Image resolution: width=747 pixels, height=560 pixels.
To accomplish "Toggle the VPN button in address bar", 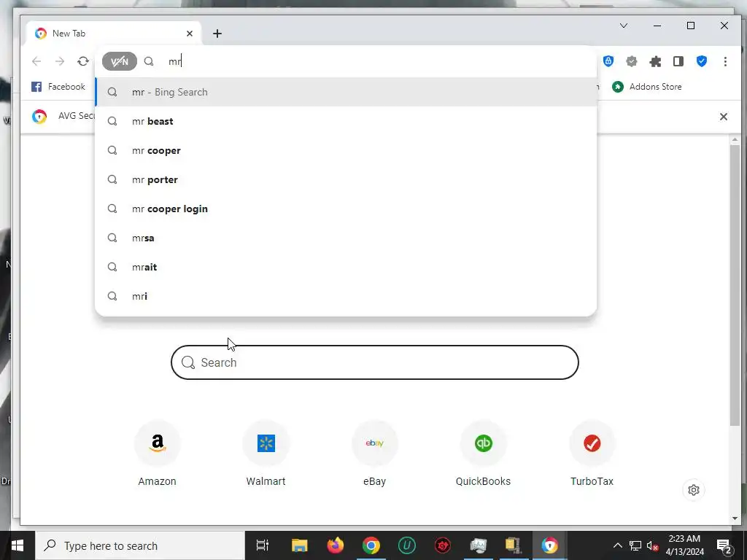I will click(x=119, y=61).
